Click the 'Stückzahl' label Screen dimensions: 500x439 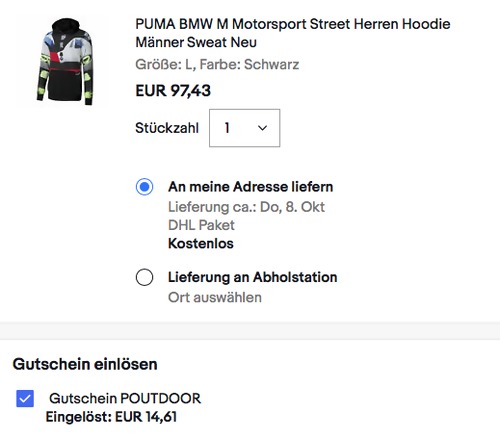(x=167, y=128)
